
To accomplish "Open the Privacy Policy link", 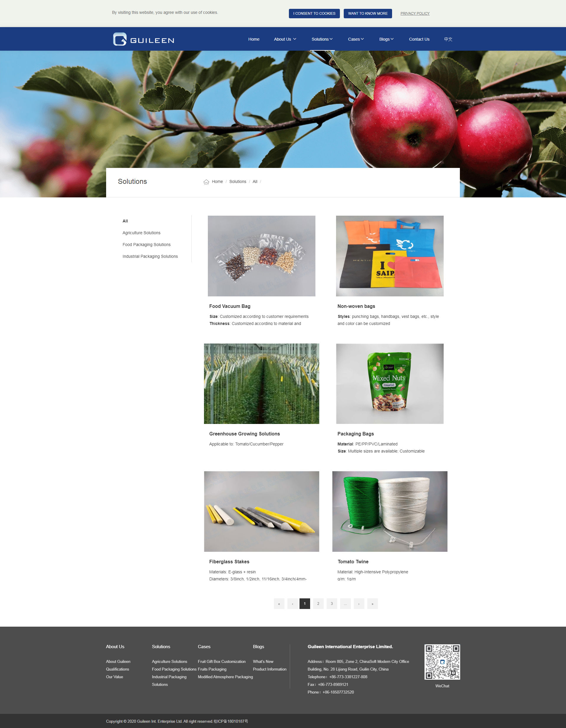I will click(x=414, y=13).
